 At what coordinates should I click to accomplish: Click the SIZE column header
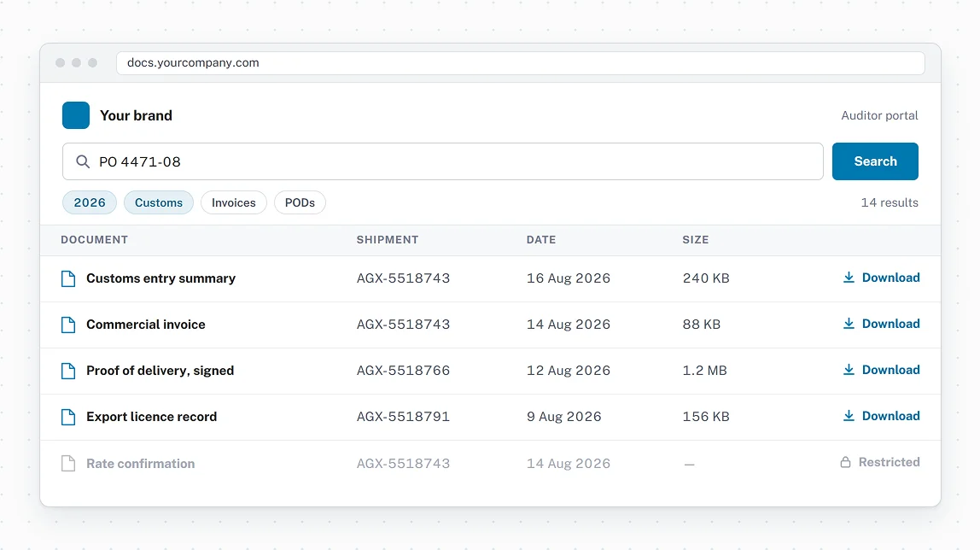696,240
